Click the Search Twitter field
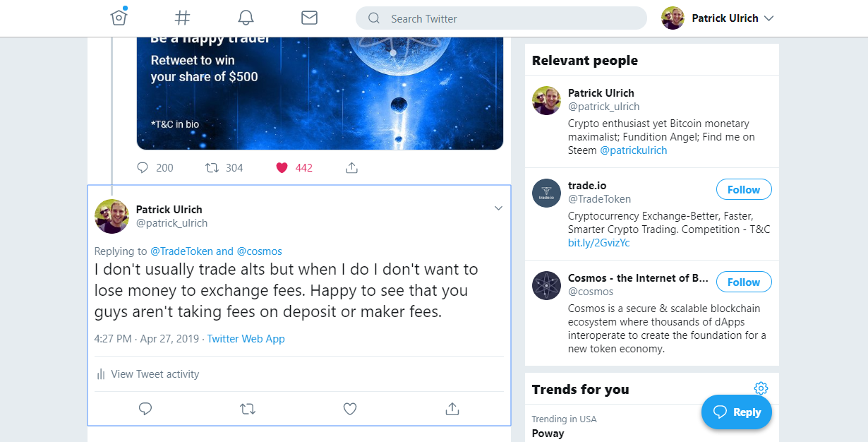This screenshot has width=868, height=442. 501,18
